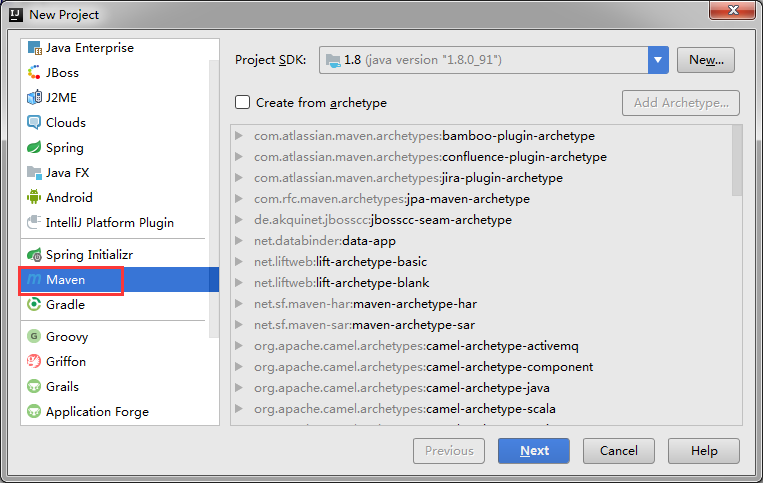Viewport: 763px width, 483px height.
Task: Open the Project SDK dropdown arrow
Action: [658, 60]
